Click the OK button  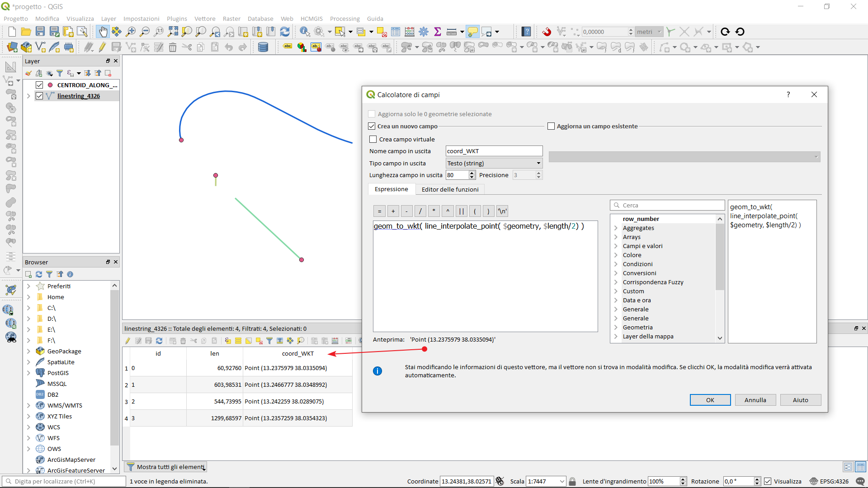point(710,400)
